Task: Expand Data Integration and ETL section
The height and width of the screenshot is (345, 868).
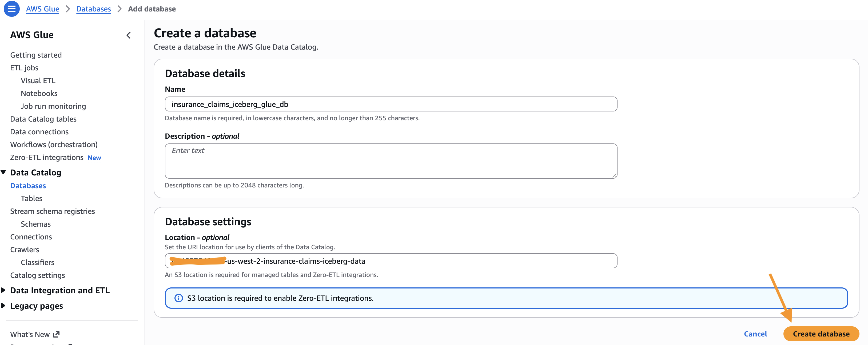Action: (3, 290)
